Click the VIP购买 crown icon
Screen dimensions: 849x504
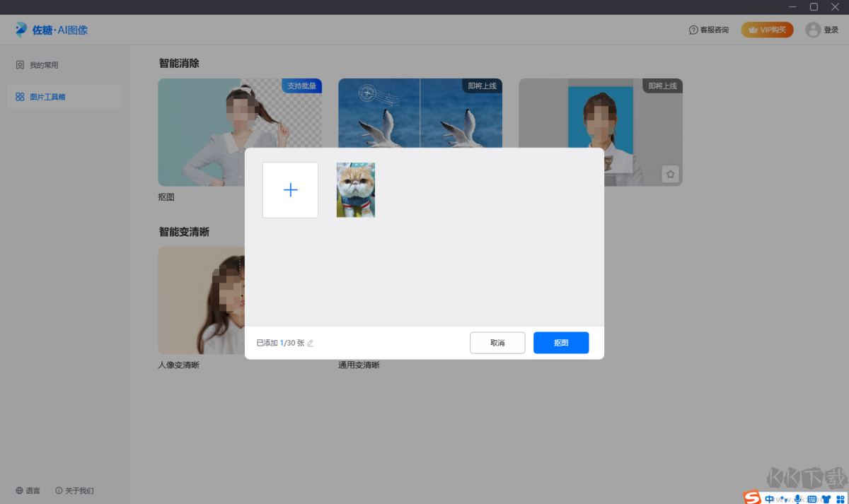pyautogui.click(x=754, y=30)
